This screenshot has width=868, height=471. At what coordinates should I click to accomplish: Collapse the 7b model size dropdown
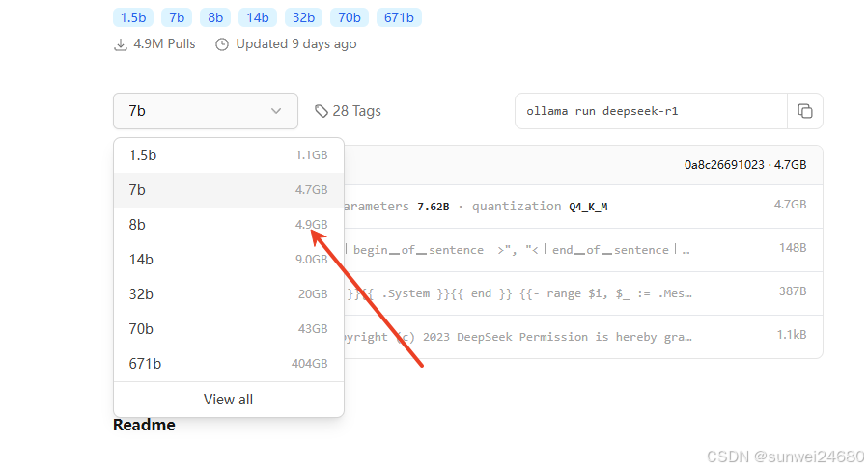206,111
